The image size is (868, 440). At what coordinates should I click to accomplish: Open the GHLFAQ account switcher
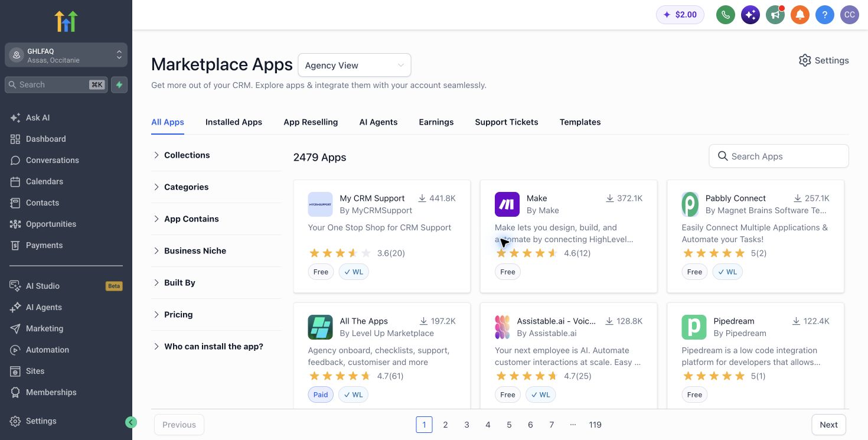(66, 55)
